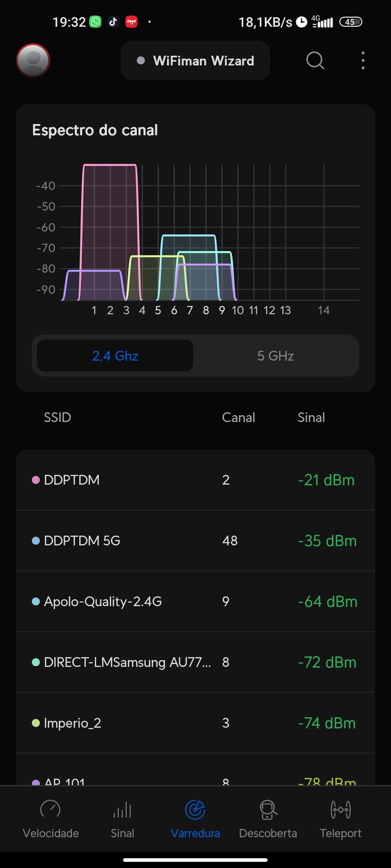Viewport: 391px width, 868px height.
Task: Sort networks by Sinal column
Action: [311, 417]
